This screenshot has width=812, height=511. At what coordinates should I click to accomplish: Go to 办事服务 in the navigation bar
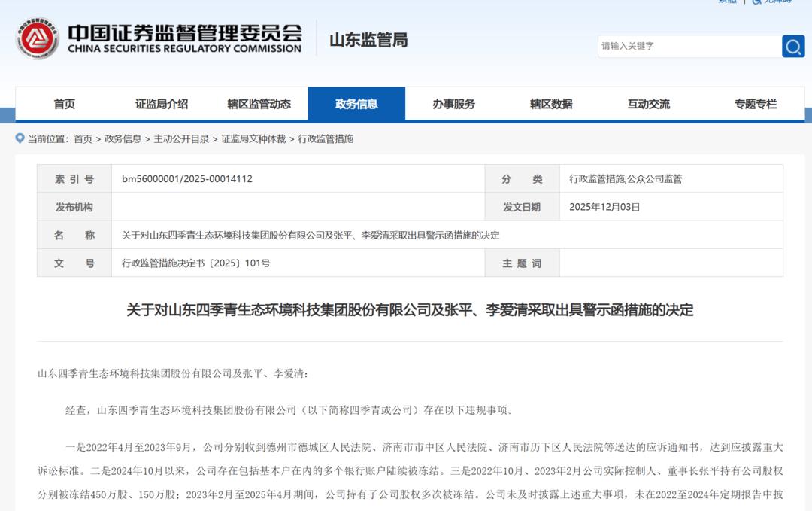[x=453, y=105]
